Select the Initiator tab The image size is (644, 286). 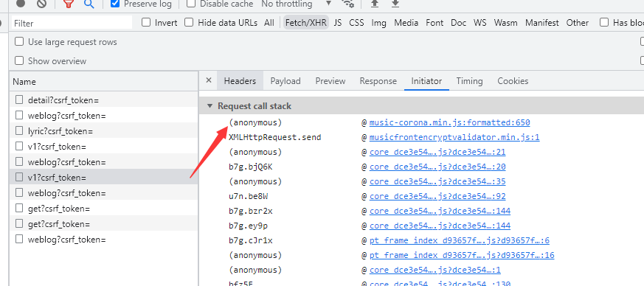(x=426, y=81)
